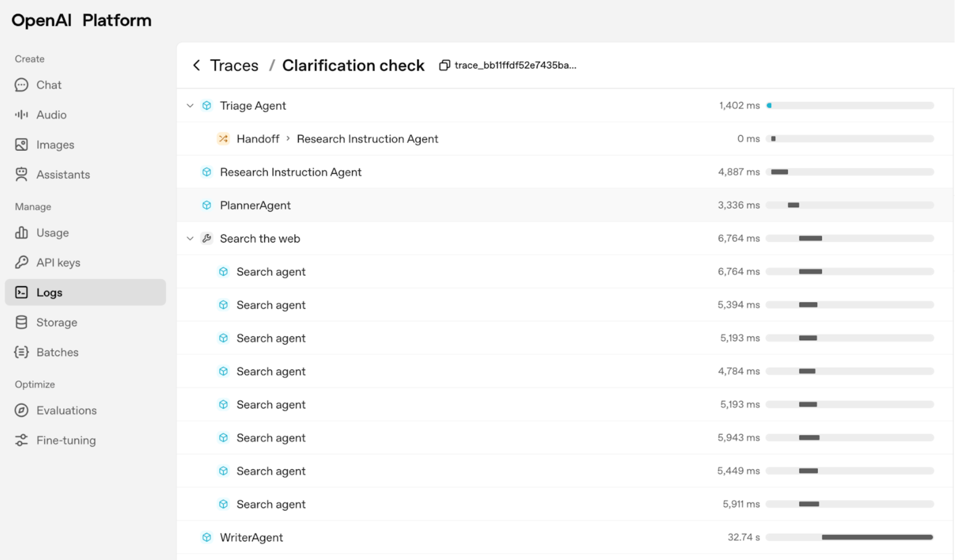Image resolution: width=955 pixels, height=560 pixels.
Task: Go back using the left chevron
Action: [x=196, y=65]
